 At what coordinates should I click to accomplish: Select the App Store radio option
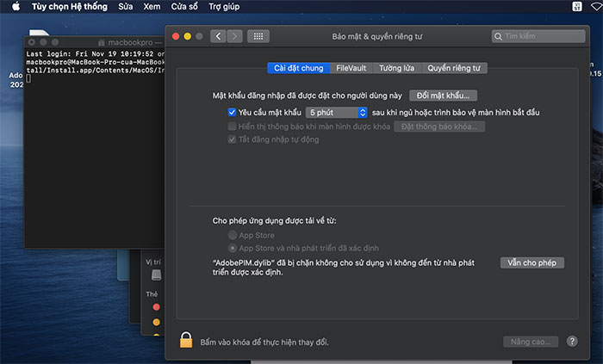point(232,235)
